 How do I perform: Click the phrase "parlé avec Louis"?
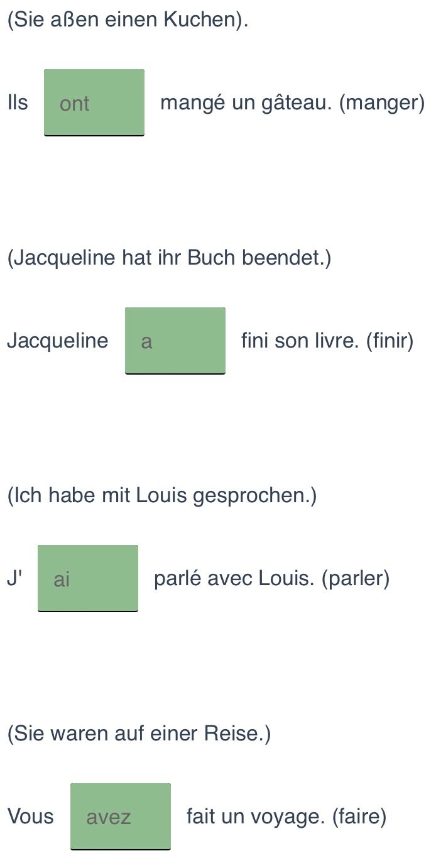234,578
